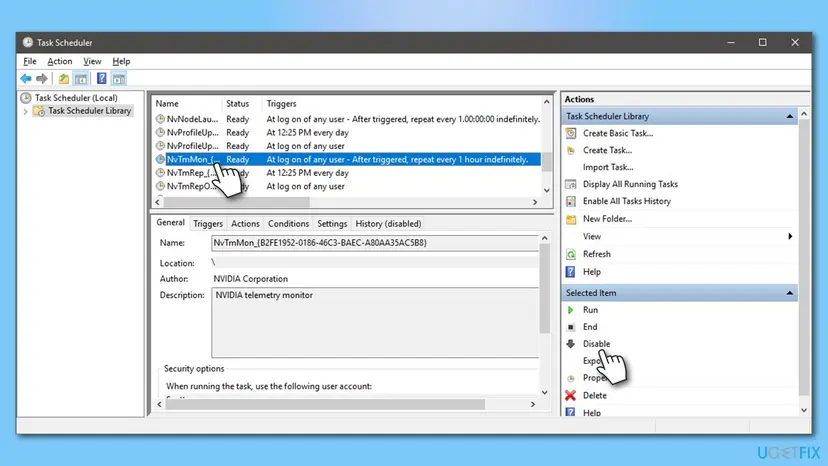This screenshot has height=466, width=828.
Task: Select the General tab
Action: [x=170, y=222]
